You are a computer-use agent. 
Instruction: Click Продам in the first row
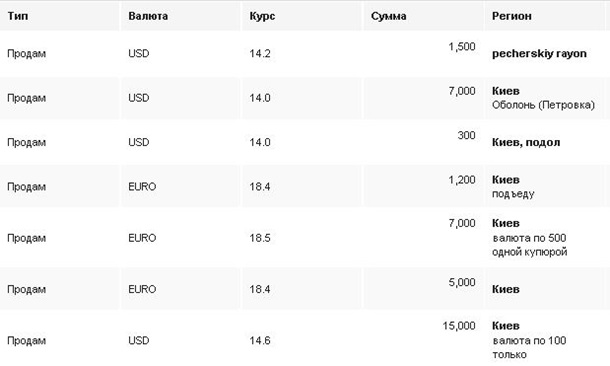pos(26,54)
